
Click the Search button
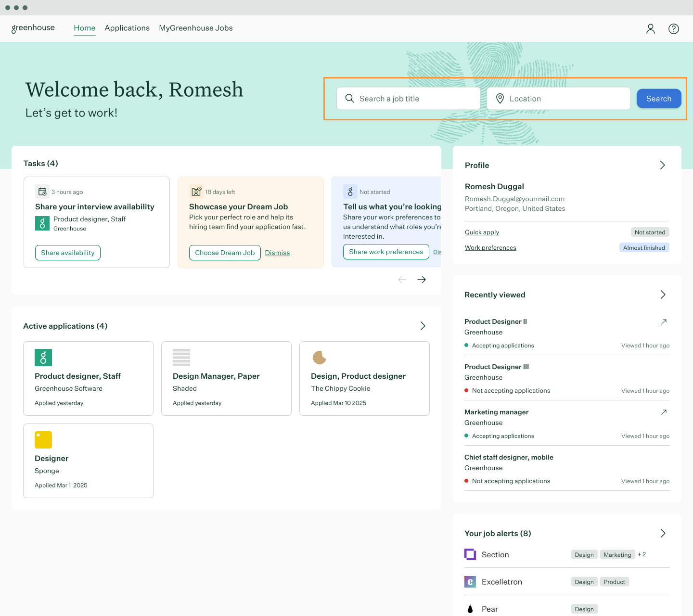tap(659, 99)
